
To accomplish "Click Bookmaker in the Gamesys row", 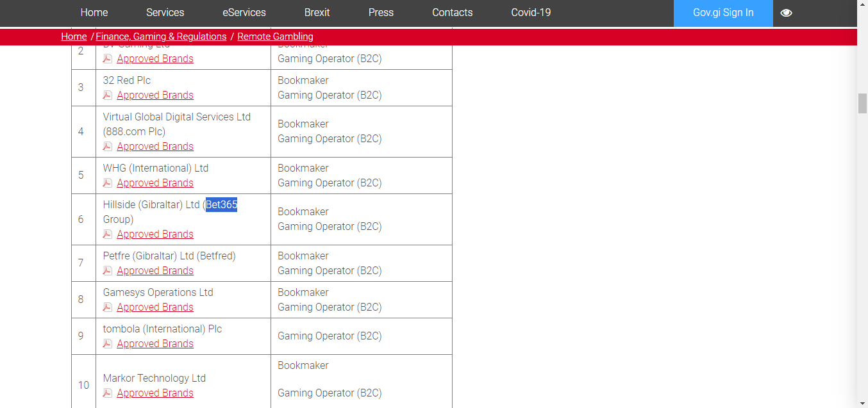I will [x=303, y=292].
